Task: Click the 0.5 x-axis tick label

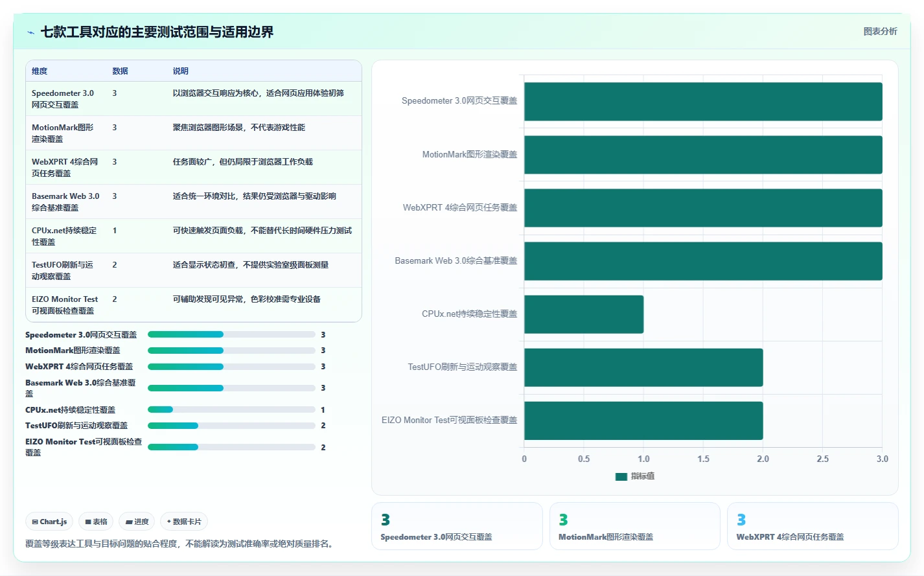Action: click(584, 459)
